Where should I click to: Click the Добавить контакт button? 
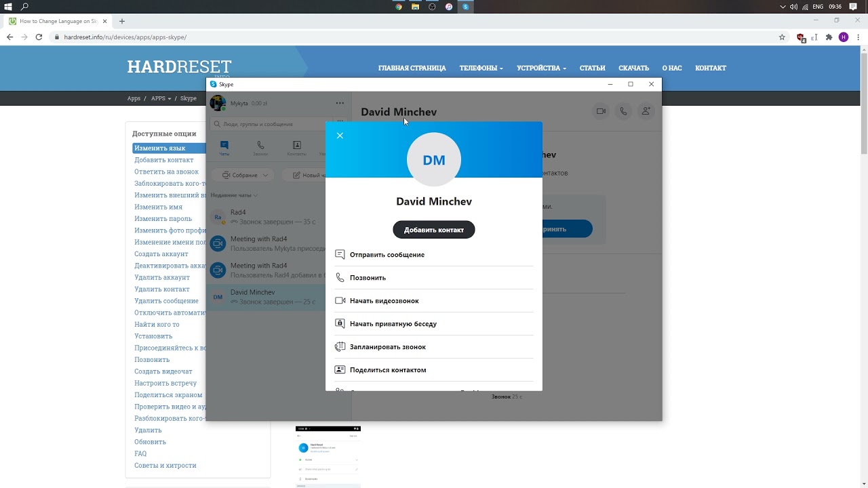[434, 230]
